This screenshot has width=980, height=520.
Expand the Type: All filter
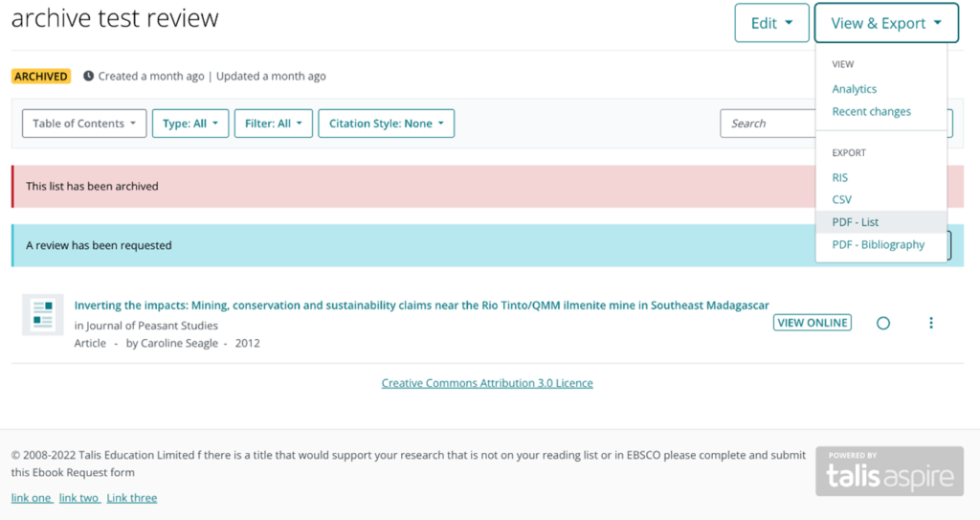click(189, 124)
